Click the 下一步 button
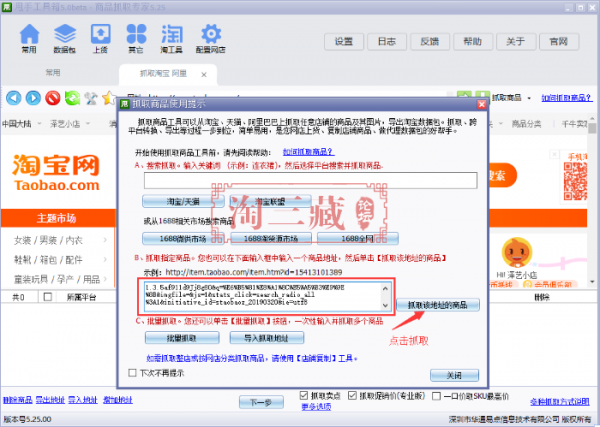Viewport: 600px width, 427px height. coord(261,403)
